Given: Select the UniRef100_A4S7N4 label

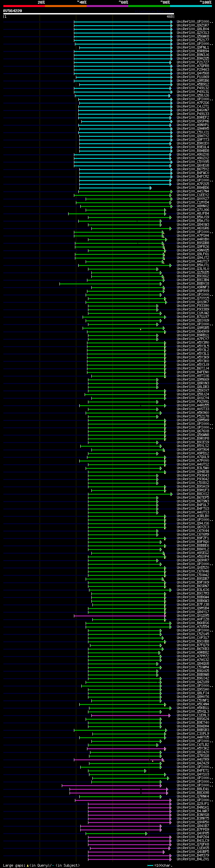Looking at the screenshot, I should 193,192.
